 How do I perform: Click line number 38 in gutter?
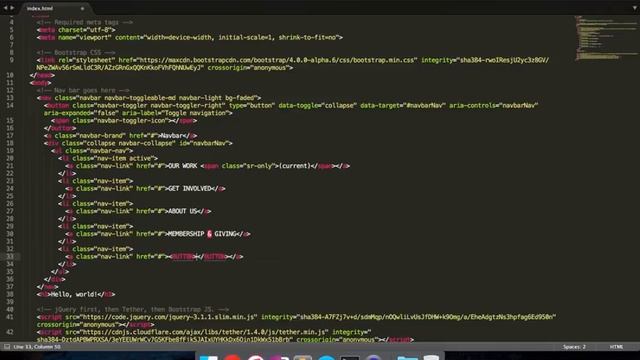10,294
